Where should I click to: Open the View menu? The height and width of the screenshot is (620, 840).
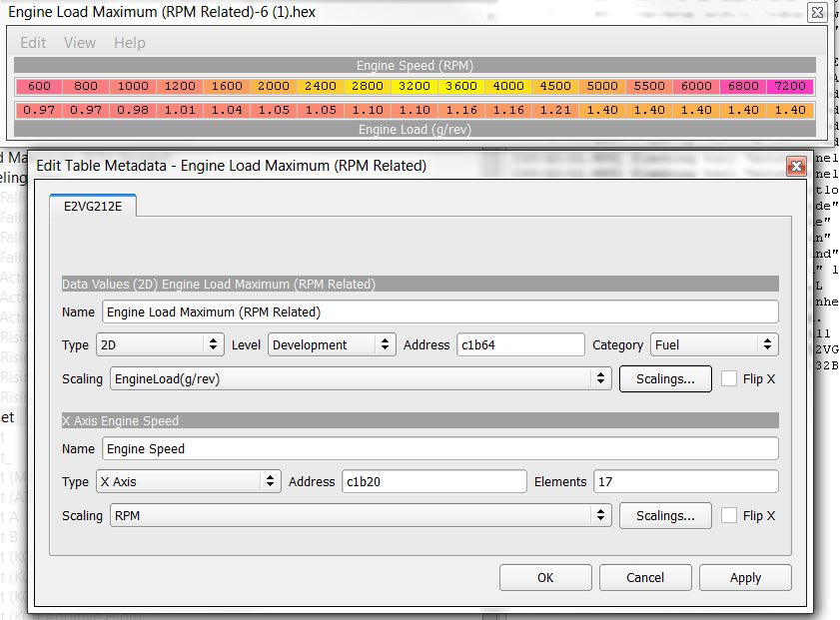tap(80, 43)
